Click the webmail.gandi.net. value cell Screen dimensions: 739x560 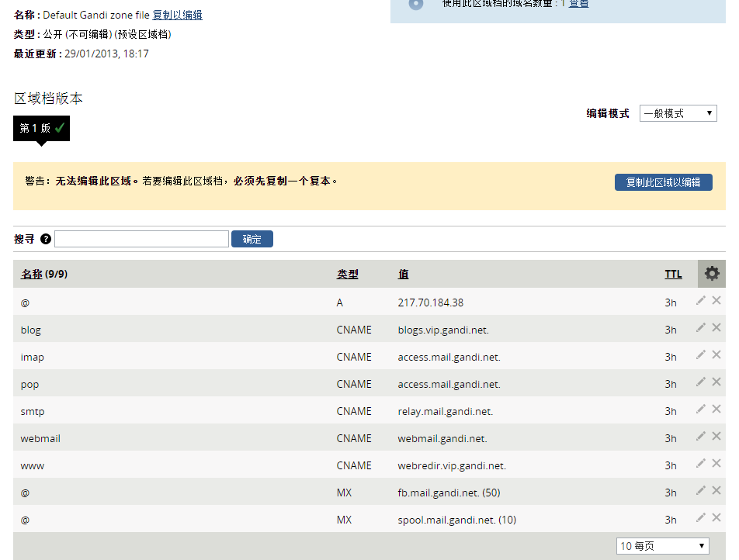[x=442, y=438]
